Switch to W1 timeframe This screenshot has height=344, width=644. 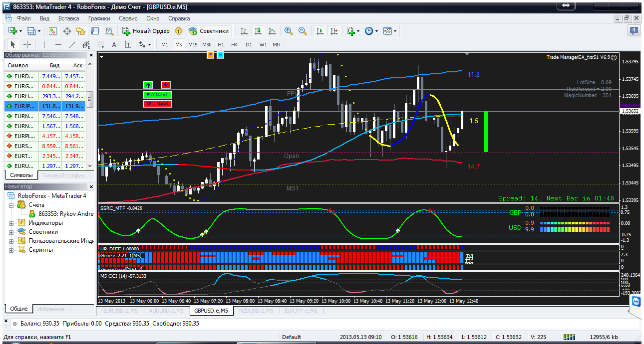pos(263,44)
